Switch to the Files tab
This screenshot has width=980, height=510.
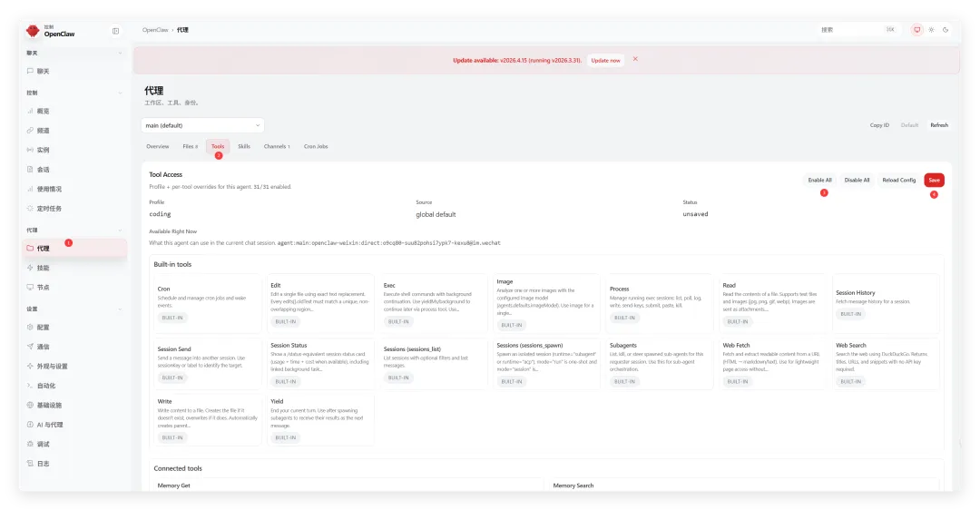pyautogui.click(x=190, y=146)
